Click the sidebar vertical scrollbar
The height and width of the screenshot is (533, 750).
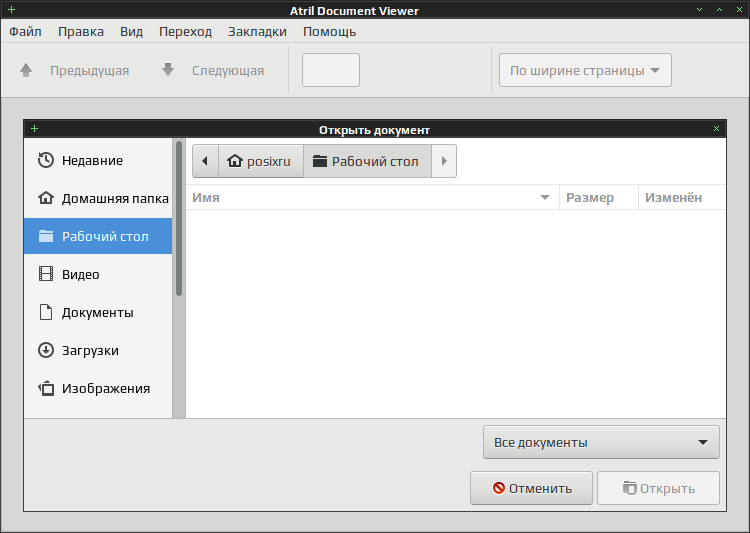tap(179, 218)
